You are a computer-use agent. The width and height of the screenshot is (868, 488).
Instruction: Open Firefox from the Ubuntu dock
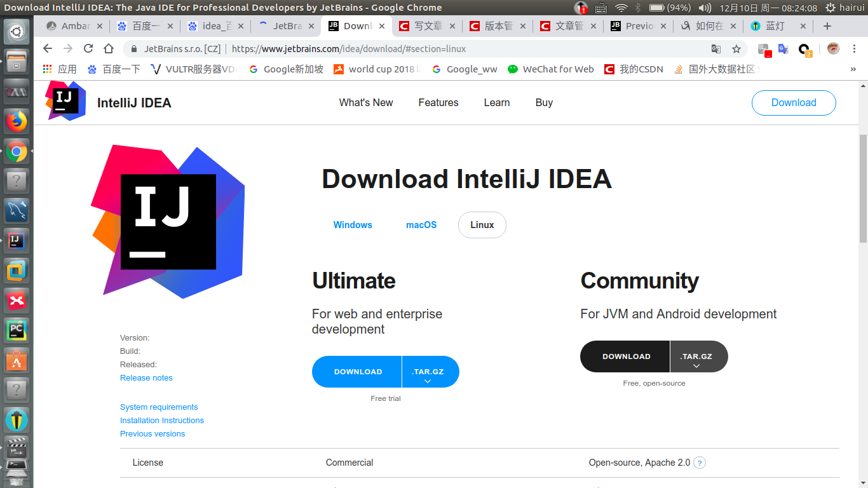(x=17, y=121)
